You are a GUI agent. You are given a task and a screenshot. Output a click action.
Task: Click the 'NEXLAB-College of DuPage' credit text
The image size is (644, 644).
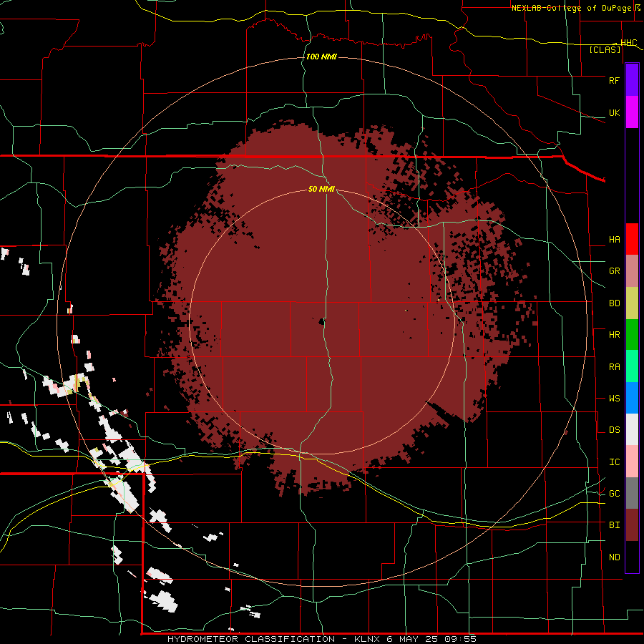[x=571, y=8]
